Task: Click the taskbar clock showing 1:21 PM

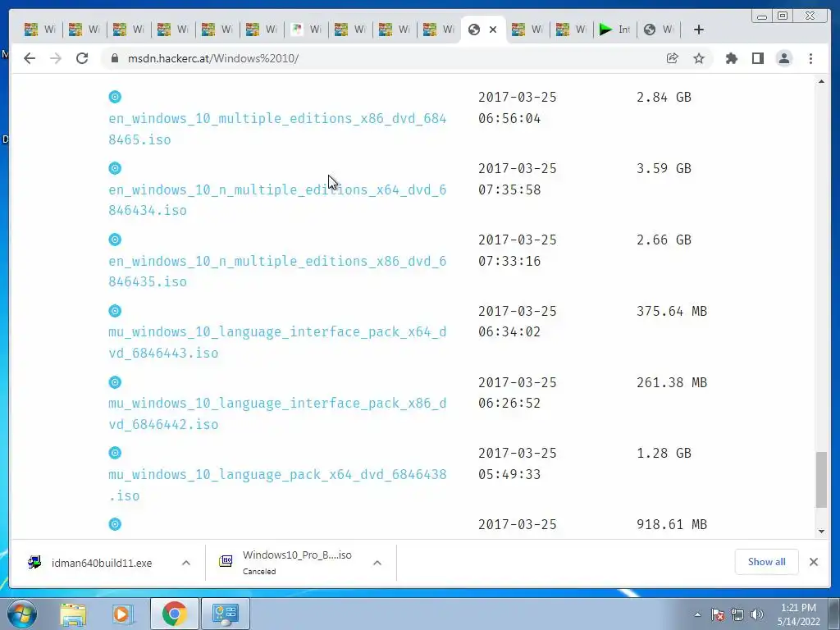Action: (x=798, y=614)
